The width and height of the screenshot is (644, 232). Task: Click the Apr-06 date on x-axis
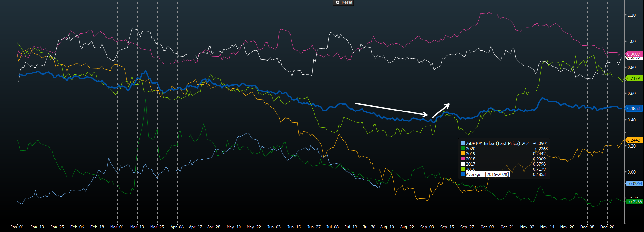[177, 227]
